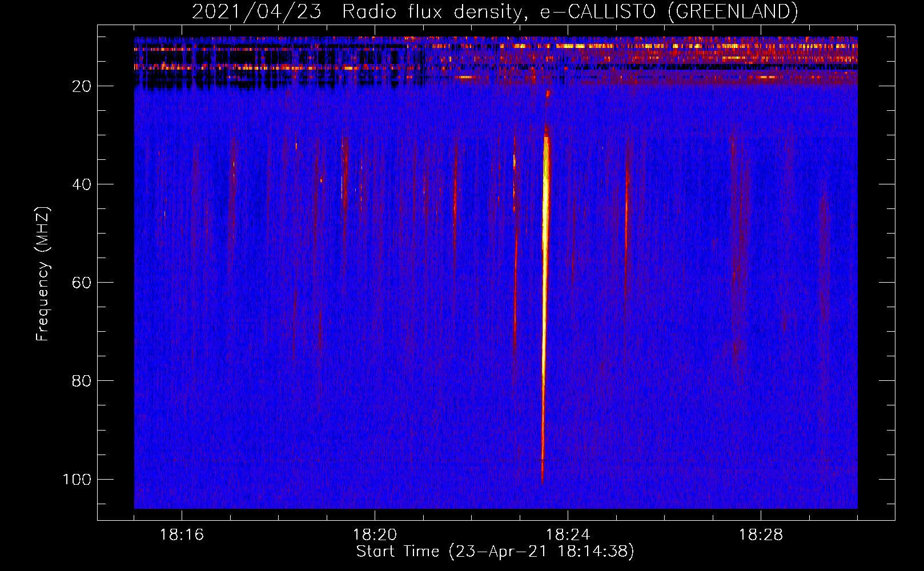Click the 100 MHz frequency tick label
The height and width of the screenshot is (571, 924).
[x=77, y=479]
